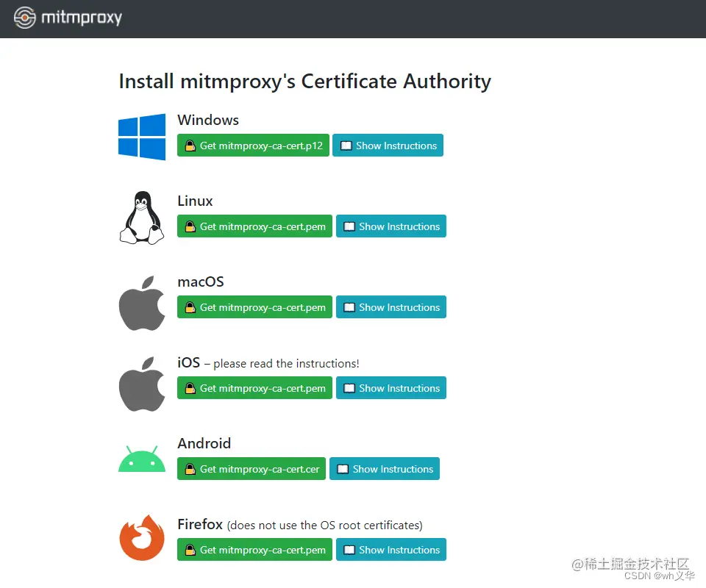Get mitmproxy-ca-cert.pem for iOS

(254, 388)
